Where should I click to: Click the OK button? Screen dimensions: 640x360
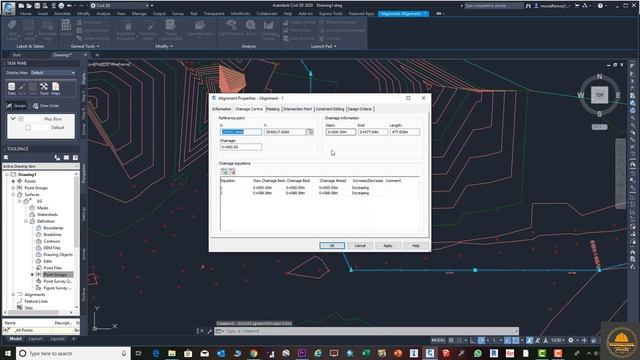[332, 245]
